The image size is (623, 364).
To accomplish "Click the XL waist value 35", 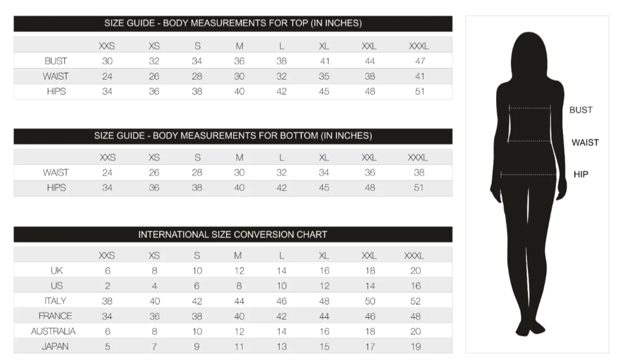I will tap(324, 76).
